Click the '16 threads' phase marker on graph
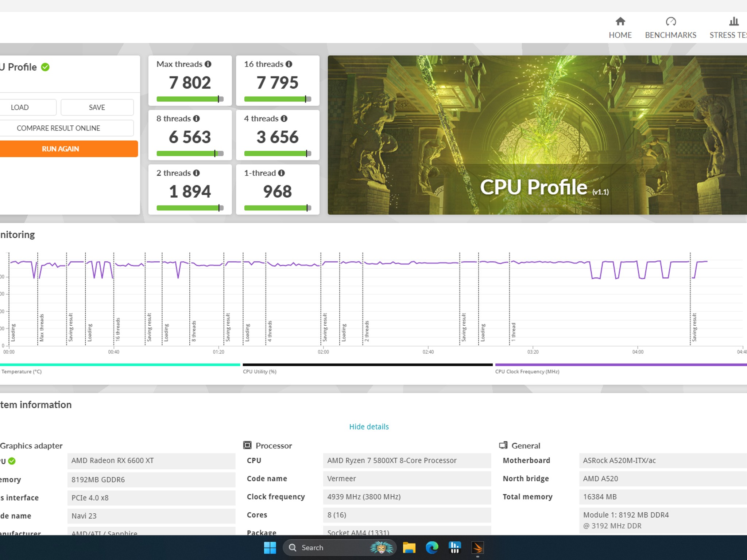Image resolution: width=747 pixels, height=560 pixels. pos(117,329)
